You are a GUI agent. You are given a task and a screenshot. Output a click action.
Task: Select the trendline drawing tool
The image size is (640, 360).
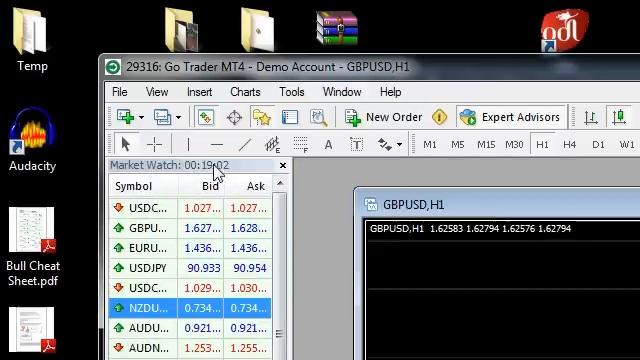coord(244,144)
